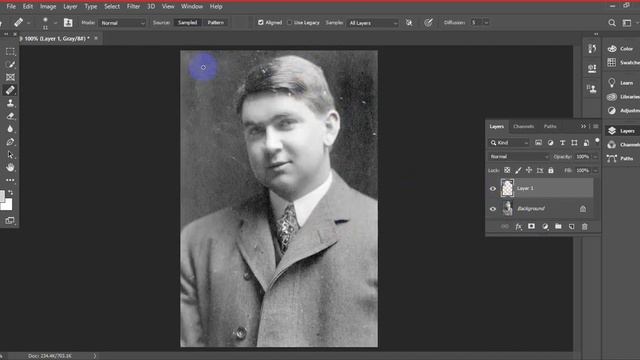Toggle lock all padlock icon

point(551,170)
